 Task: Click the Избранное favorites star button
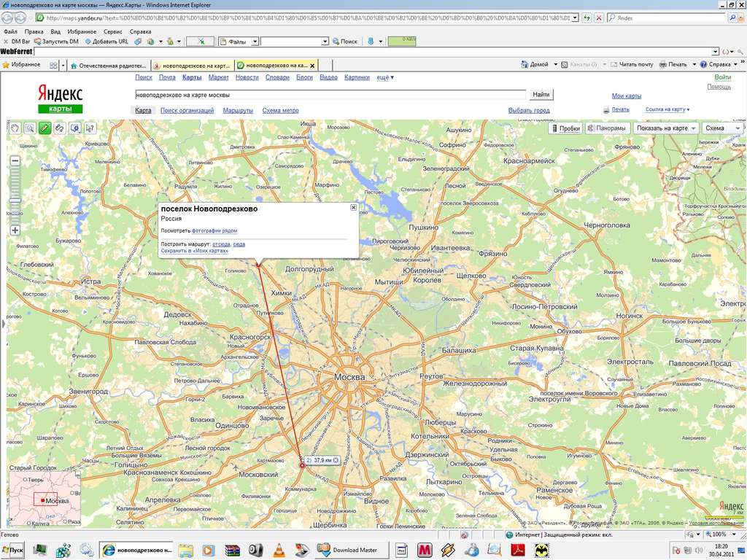pyautogui.click(x=21, y=64)
